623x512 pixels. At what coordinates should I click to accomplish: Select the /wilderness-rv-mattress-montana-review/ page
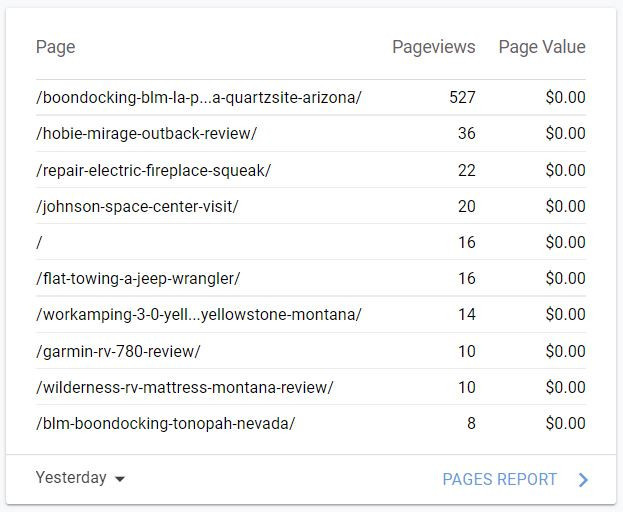pos(185,387)
